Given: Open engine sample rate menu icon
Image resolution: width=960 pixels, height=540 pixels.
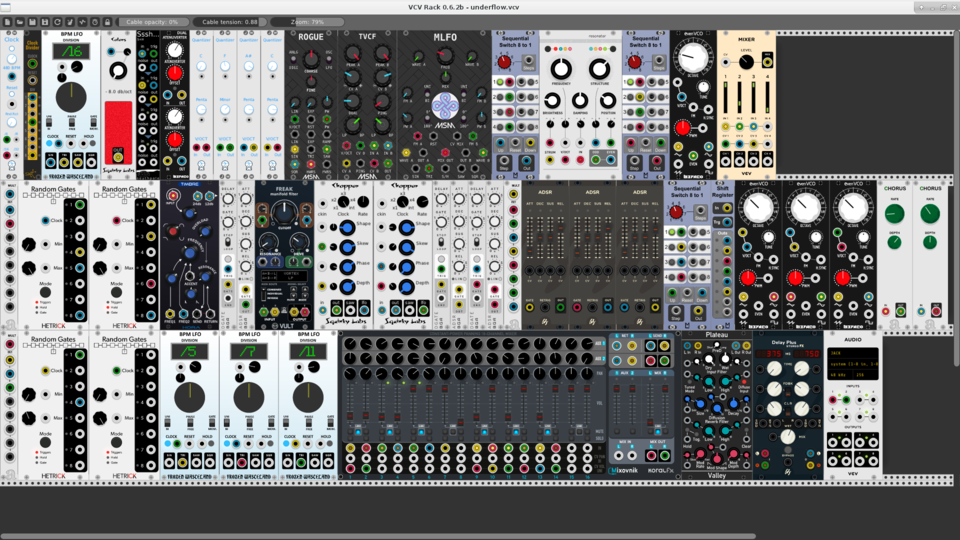Looking at the screenshot, I should point(95,22).
